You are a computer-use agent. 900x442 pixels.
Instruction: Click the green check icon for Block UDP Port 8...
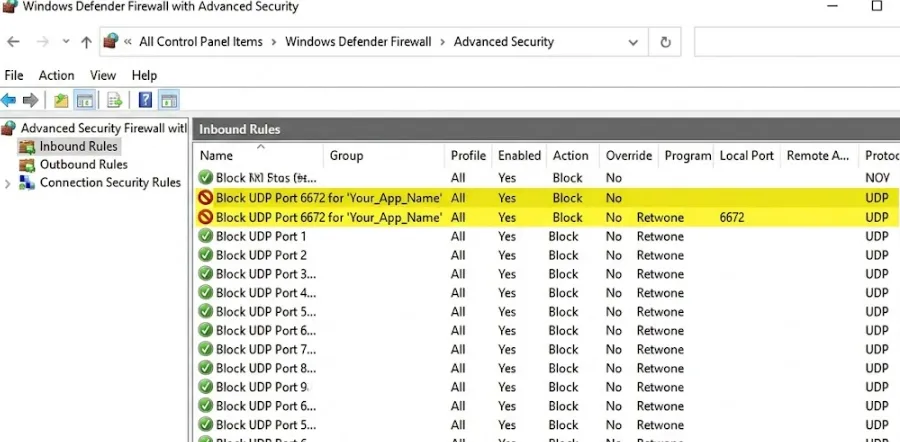click(205, 368)
